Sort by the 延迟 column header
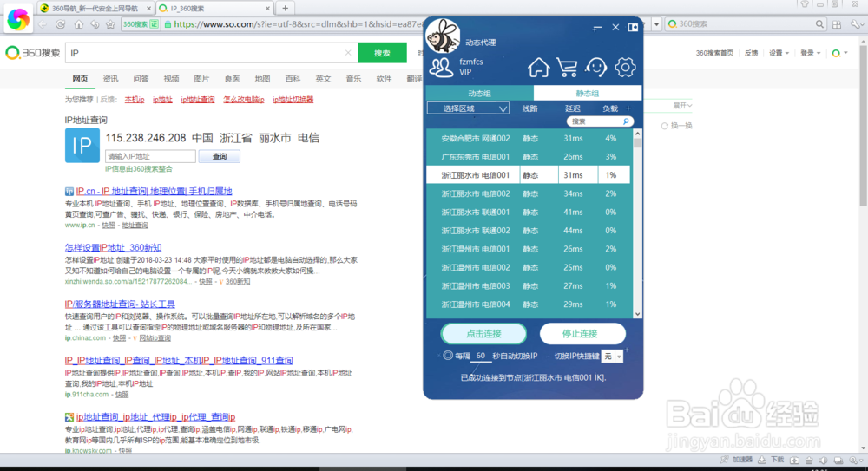 (x=572, y=108)
